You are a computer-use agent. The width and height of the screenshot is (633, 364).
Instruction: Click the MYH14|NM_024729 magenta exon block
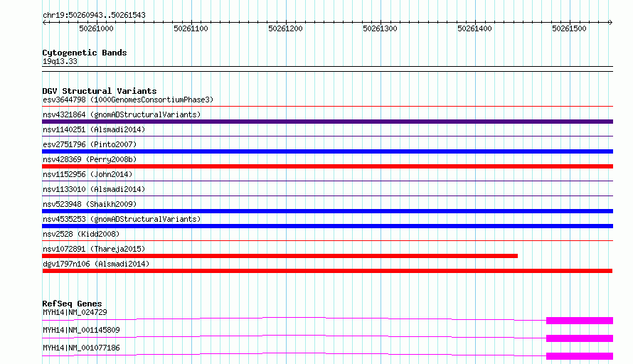[x=580, y=321]
